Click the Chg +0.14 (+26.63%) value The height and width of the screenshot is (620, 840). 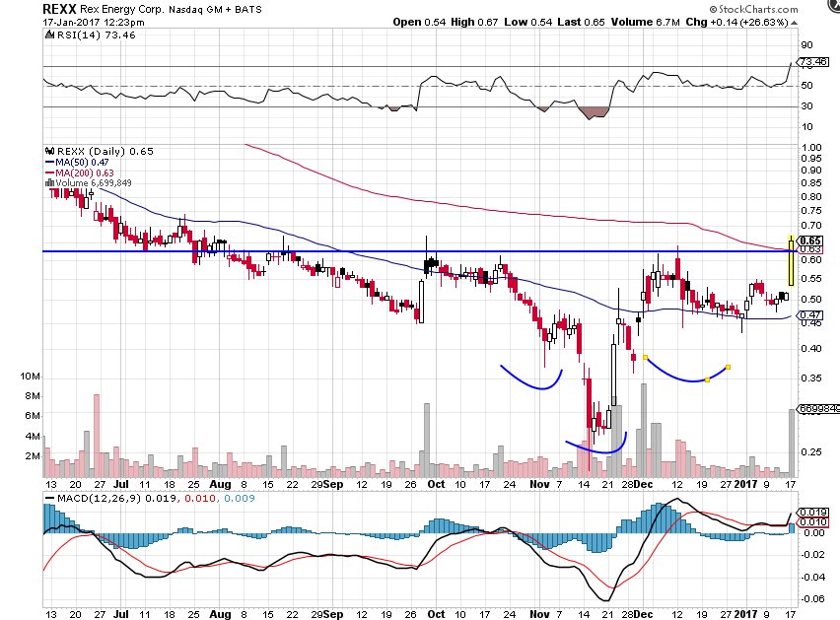point(737,23)
